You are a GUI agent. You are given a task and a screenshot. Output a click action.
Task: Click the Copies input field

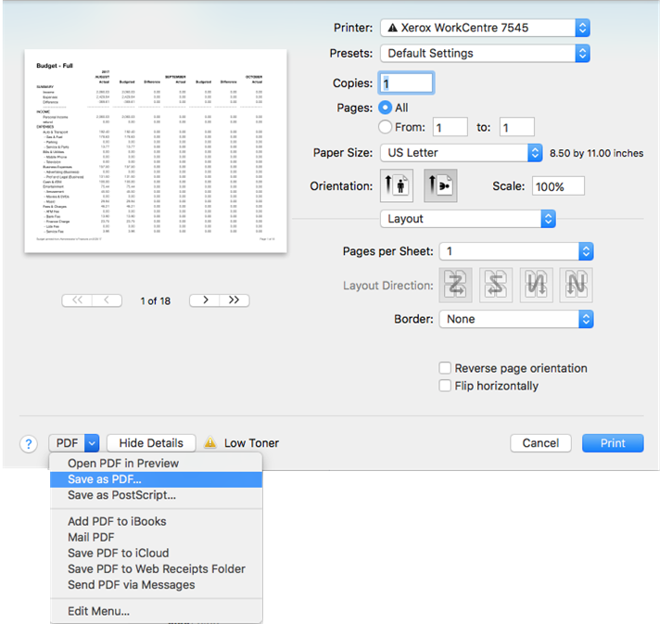[x=406, y=83]
